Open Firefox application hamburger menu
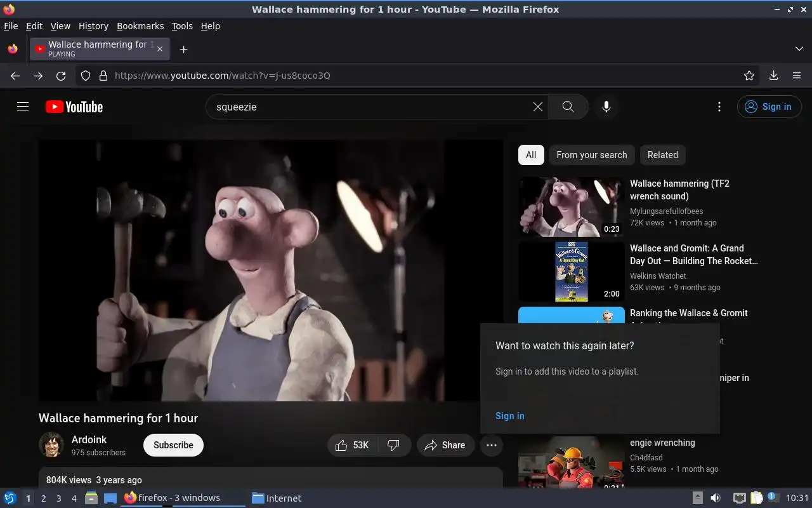 797,76
